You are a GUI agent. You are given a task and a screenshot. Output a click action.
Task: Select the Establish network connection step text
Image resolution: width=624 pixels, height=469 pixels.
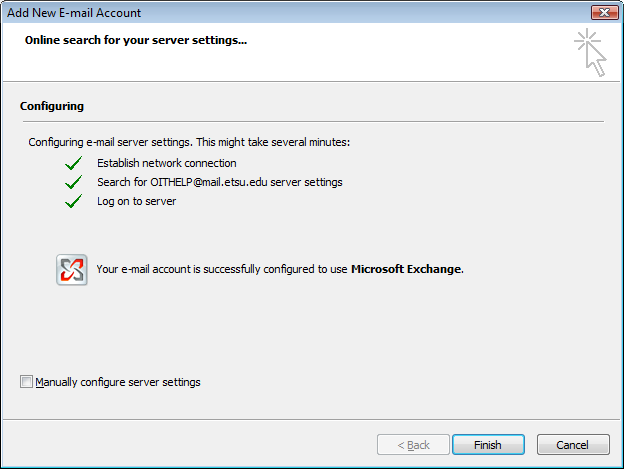click(167, 163)
